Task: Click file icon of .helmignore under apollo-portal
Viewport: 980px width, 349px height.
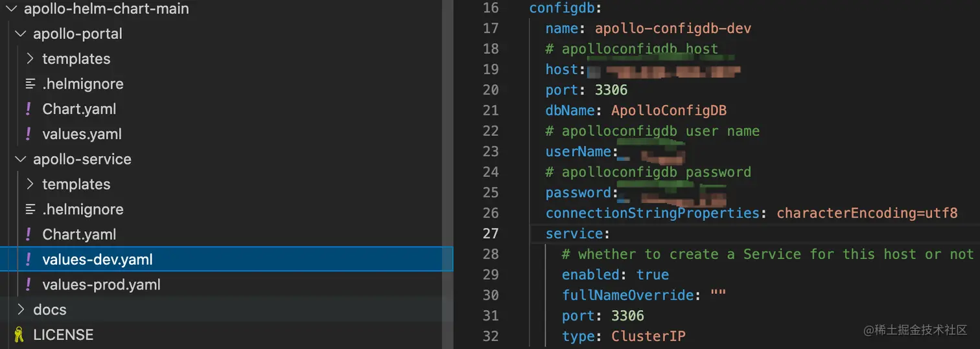Action: tap(30, 84)
